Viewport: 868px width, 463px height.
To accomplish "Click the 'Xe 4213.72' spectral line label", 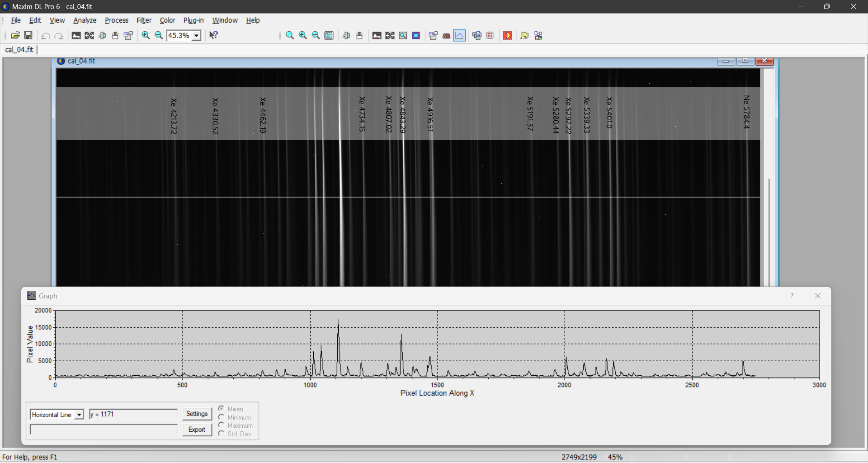I will click(174, 116).
